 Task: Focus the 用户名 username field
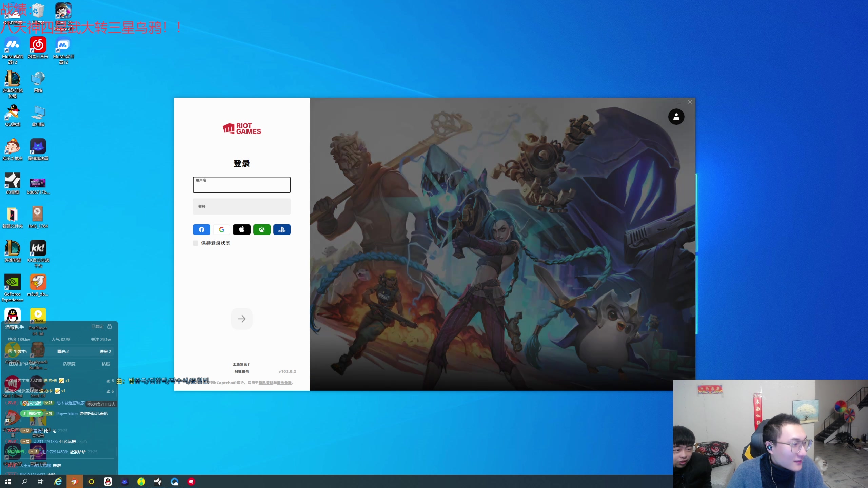click(241, 185)
